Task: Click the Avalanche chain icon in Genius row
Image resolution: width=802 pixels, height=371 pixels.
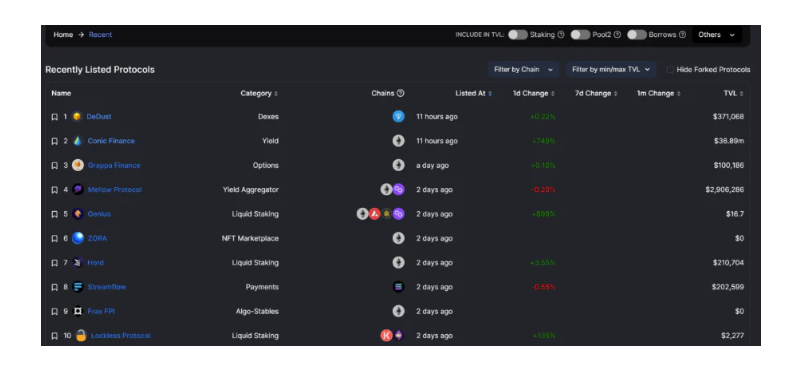Action: coord(374,214)
